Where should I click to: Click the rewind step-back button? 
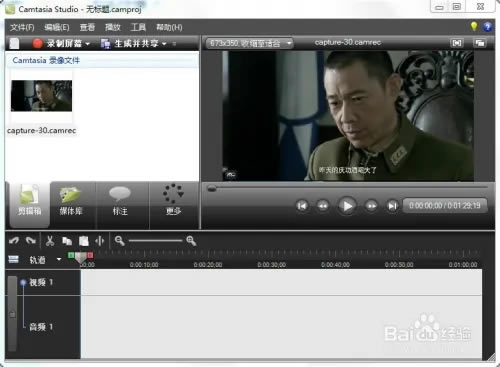point(323,206)
